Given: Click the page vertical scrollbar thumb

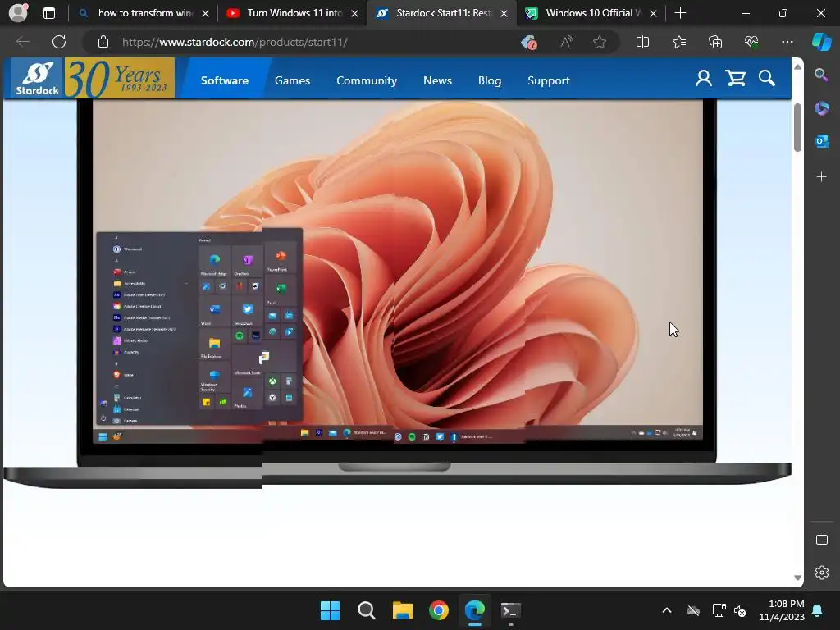Looking at the screenshot, I should 797,127.
